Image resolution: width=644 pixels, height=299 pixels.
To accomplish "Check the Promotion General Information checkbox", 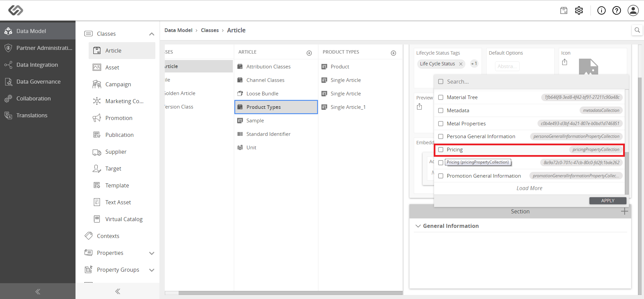I will point(440,176).
